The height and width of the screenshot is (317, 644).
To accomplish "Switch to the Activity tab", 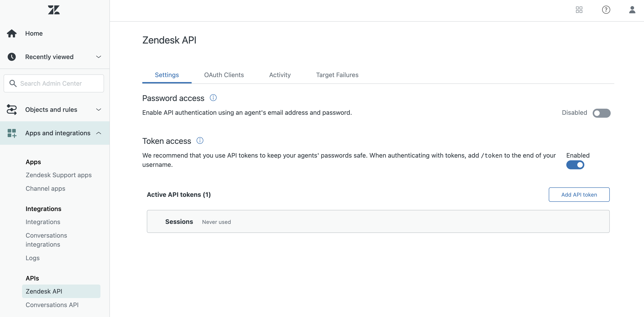I will [280, 75].
